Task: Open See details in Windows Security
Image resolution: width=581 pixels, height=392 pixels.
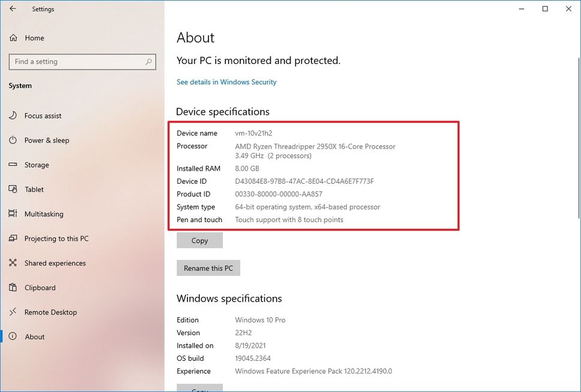Action: pos(226,81)
